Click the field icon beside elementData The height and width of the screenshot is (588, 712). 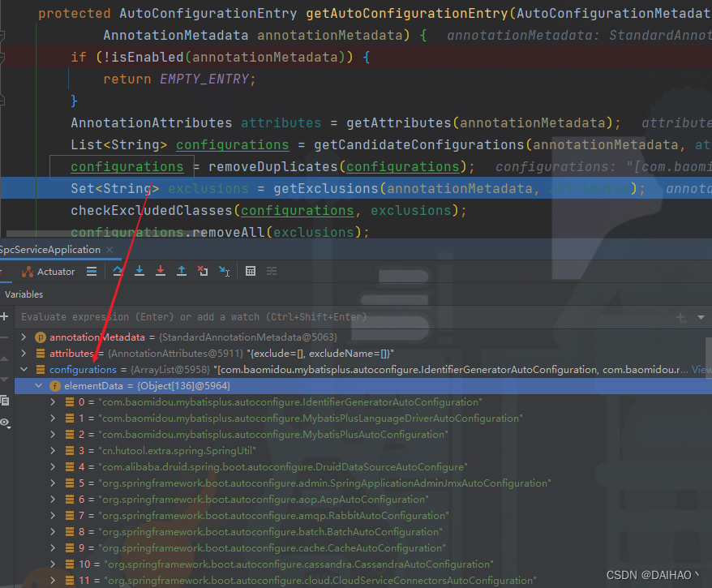pyautogui.click(x=55, y=386)
